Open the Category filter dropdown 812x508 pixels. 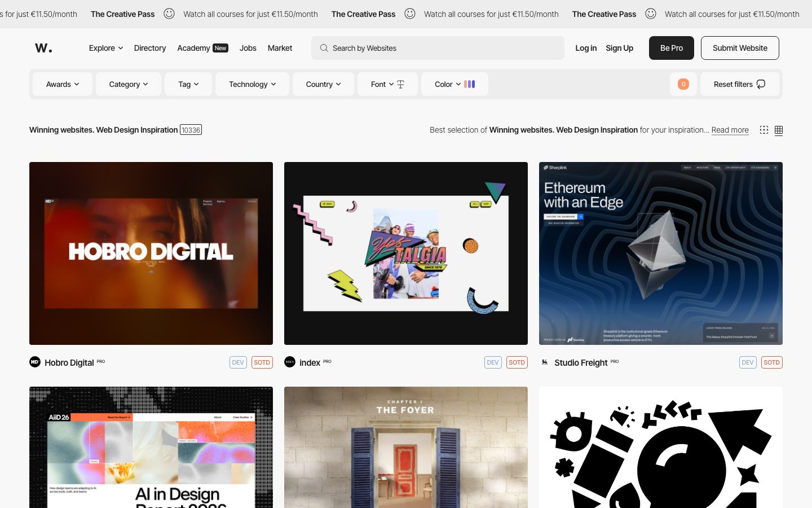pyautogui.click(x=129, y=84)
